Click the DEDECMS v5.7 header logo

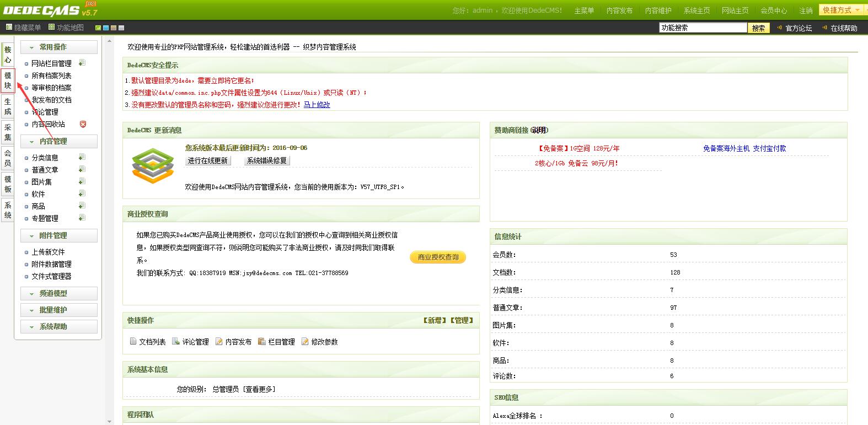(50, 10)
